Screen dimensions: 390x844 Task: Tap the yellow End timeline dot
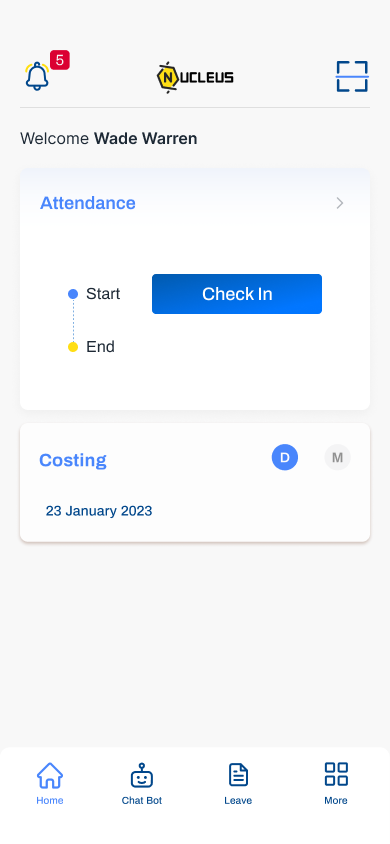click(73, 347)
